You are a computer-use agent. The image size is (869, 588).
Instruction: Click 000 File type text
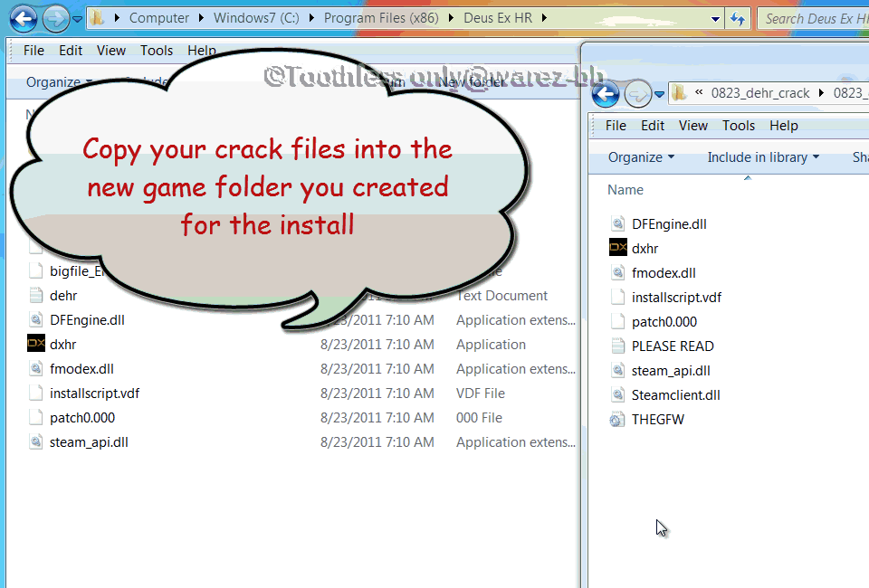(x=479, y=417)
